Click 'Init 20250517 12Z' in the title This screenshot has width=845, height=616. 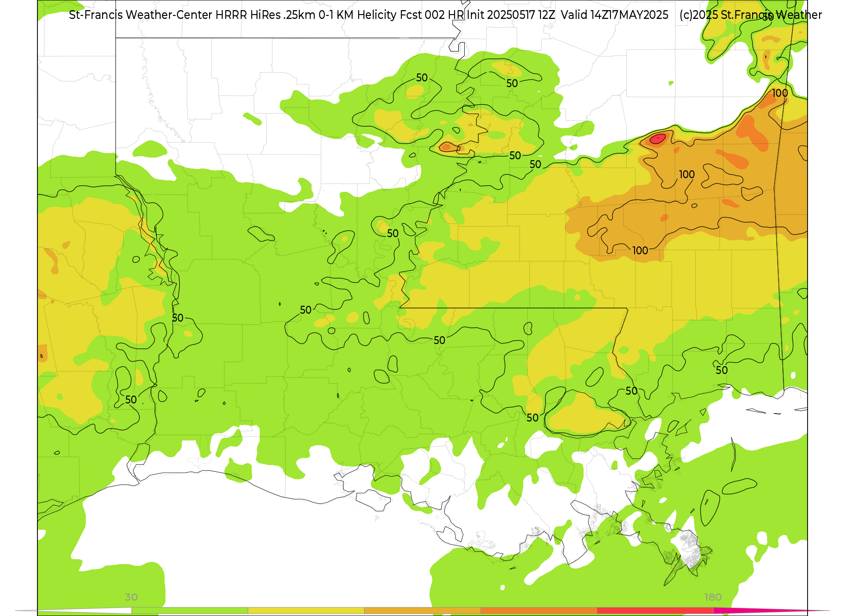click(x=511, y=15)
